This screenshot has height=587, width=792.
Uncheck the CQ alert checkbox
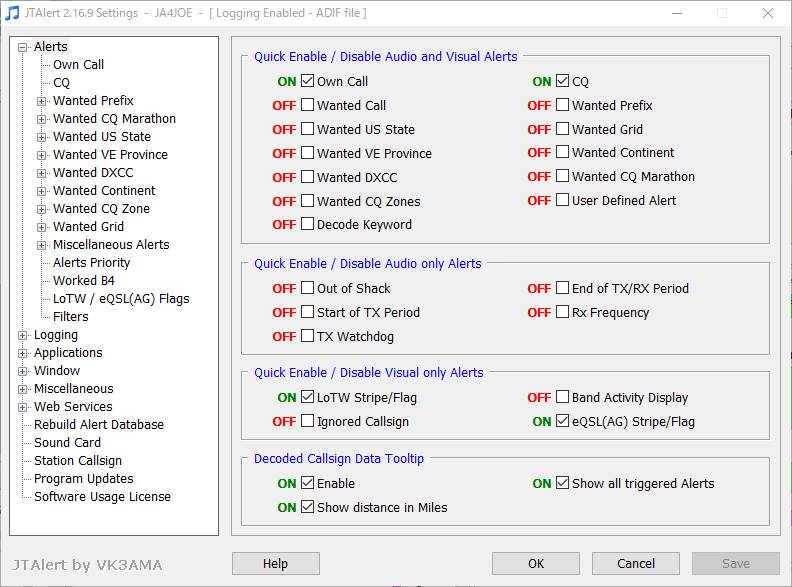(x=562, y=81)
